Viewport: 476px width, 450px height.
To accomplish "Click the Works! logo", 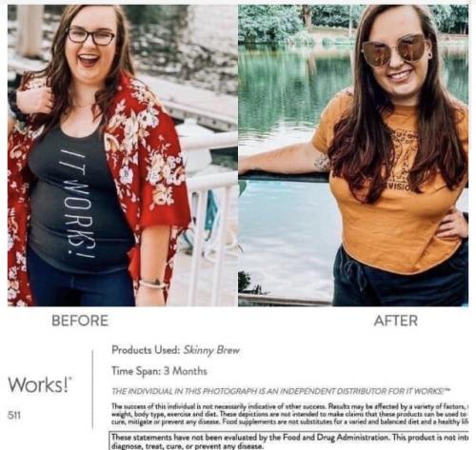I will pos(40,384).
